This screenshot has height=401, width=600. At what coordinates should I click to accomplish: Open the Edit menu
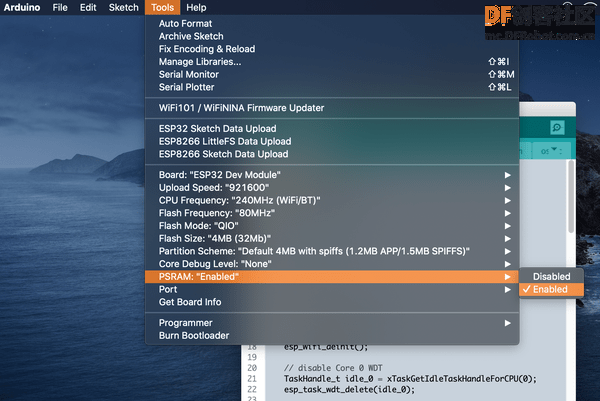(x=88, y=7)
